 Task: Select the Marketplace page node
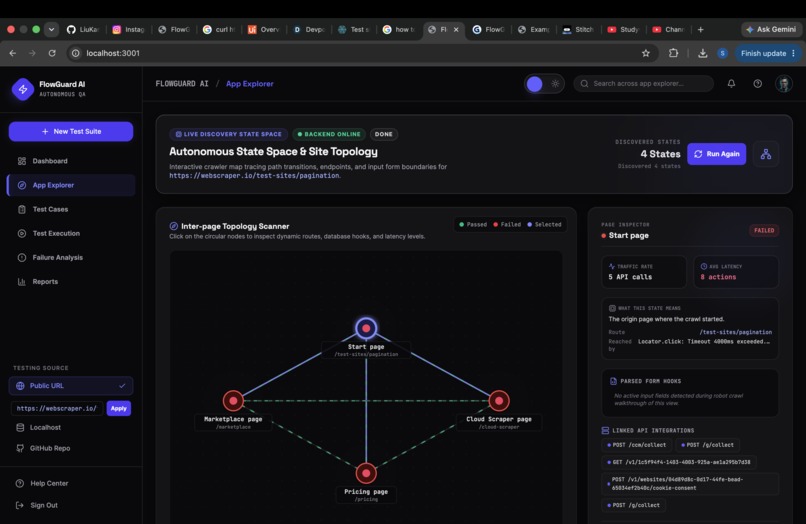[x=233, y=400]
